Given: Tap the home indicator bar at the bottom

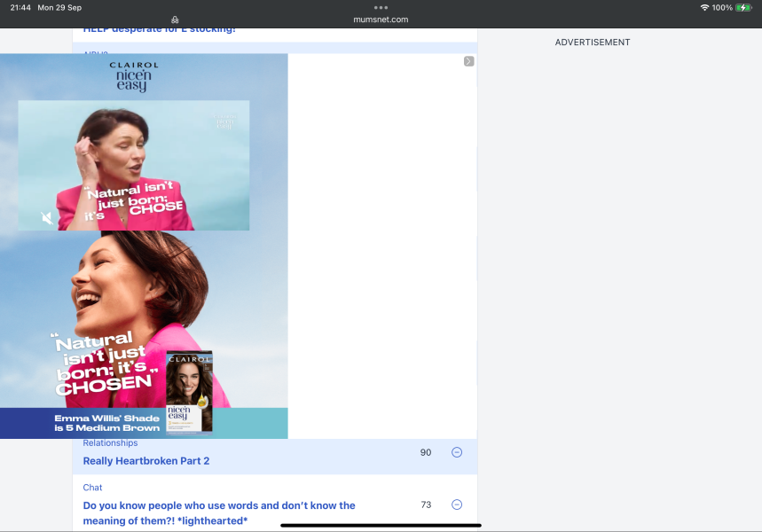Looking at the screenshot, I should coord(381,526).
